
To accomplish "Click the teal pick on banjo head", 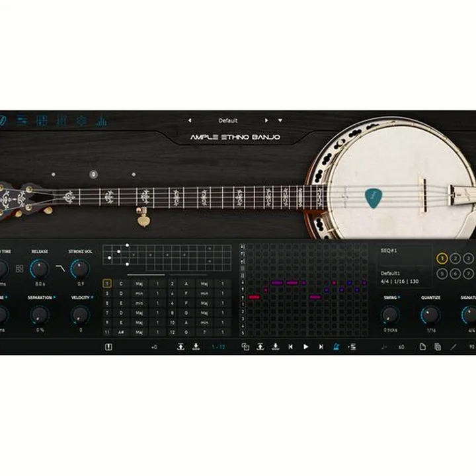I will 373,198.
